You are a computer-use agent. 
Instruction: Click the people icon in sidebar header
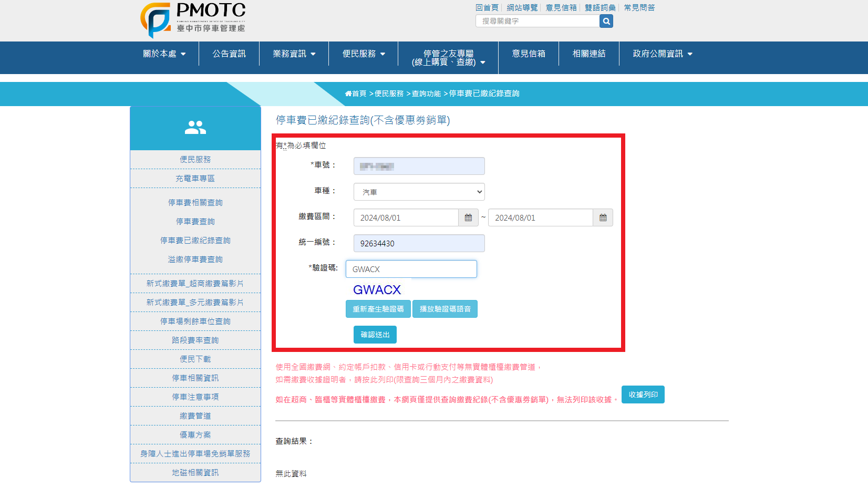click(195, 128)
